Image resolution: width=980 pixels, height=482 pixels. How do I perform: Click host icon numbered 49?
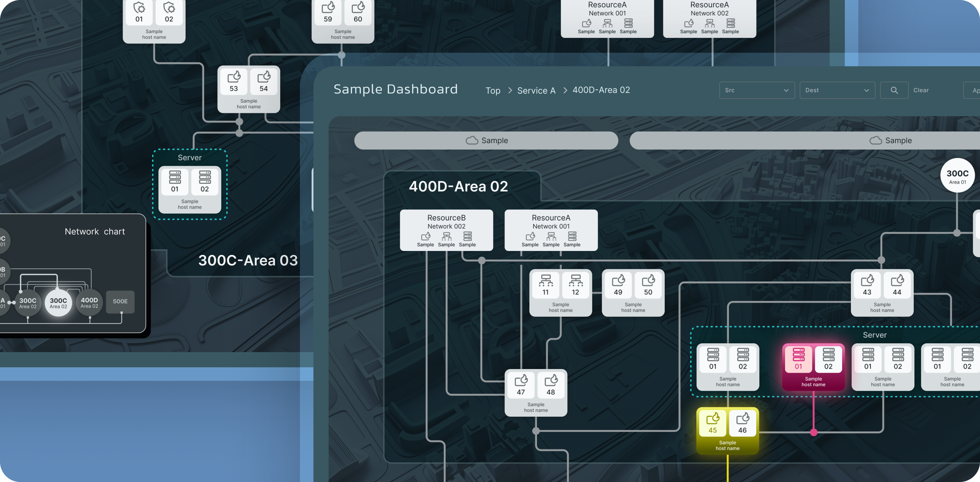618,284
